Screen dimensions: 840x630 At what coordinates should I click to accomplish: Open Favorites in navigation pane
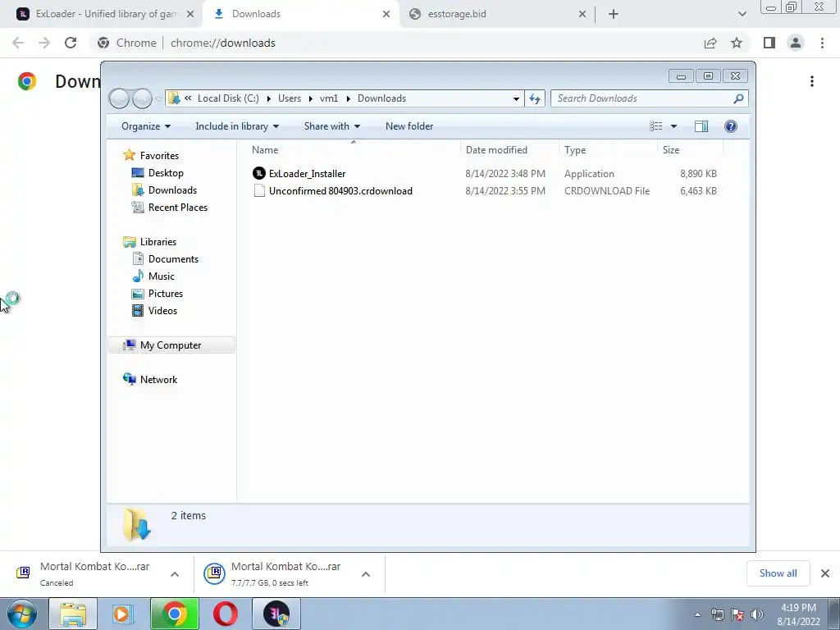159,155
